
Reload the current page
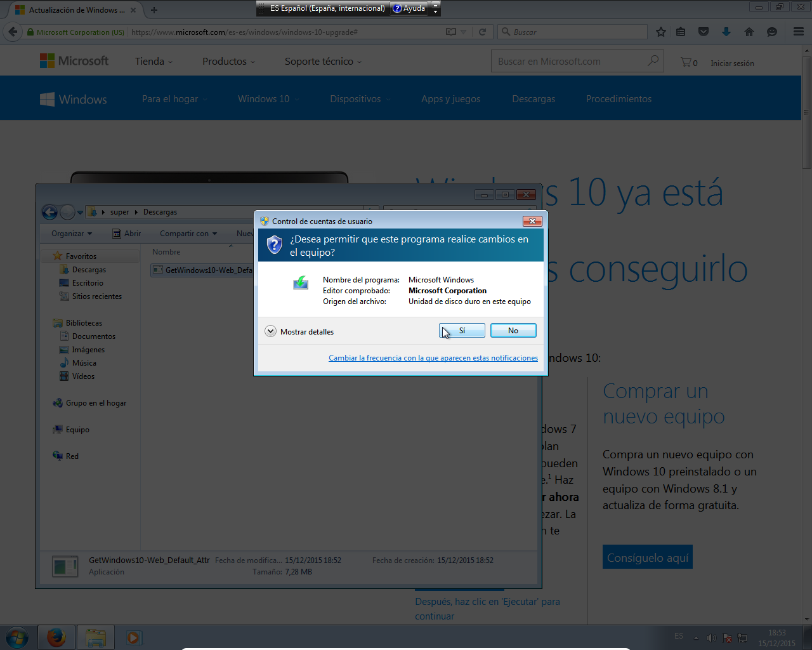(x=484, y=30)
